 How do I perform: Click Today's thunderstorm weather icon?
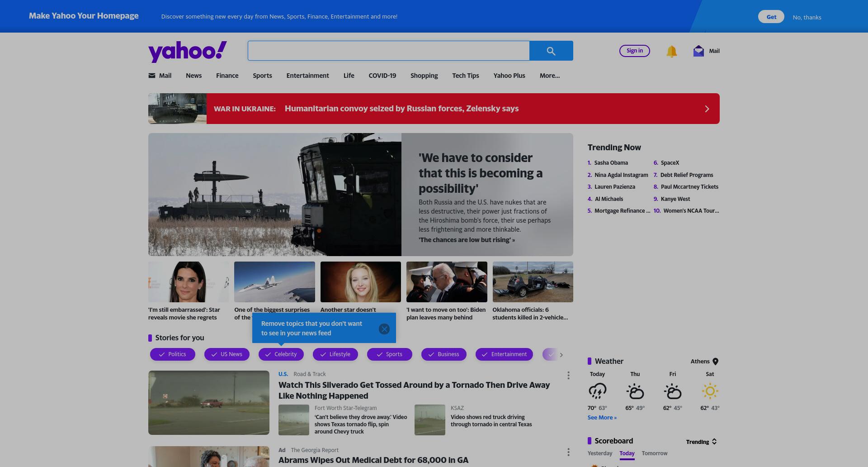[x=597, y=391]
